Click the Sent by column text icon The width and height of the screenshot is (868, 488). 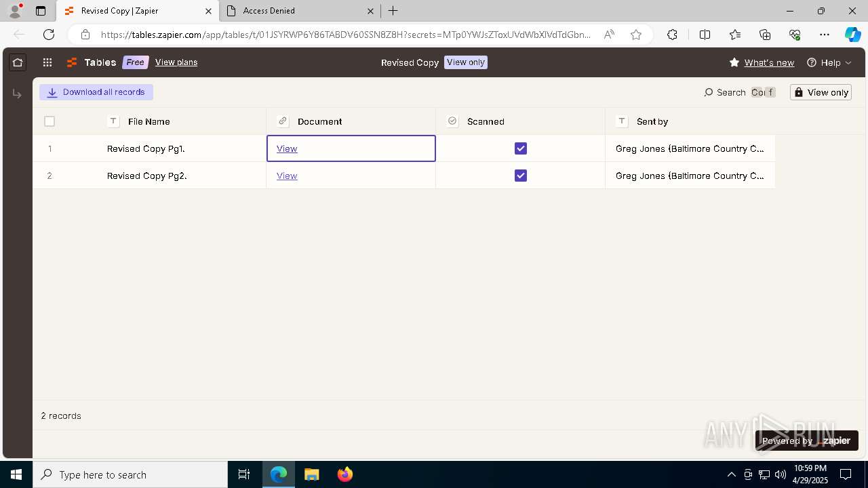point(622,121)
